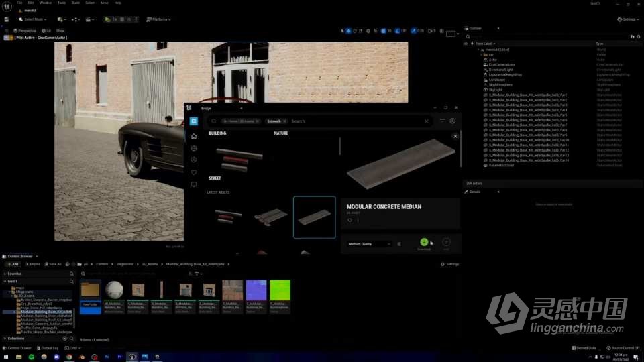
Task: Select the highlighted concrete median asset thumbnail
Action: click(314, 217)
